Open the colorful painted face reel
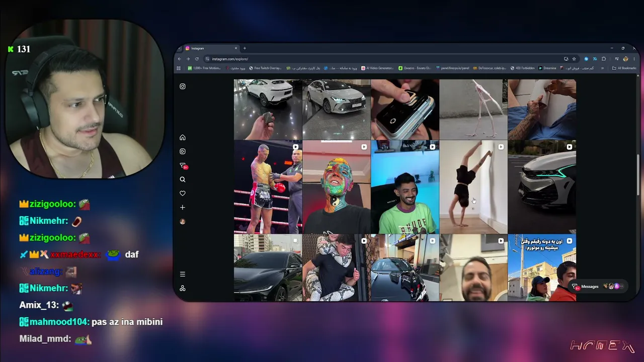644x362 pixels. [x=336, y=187]
